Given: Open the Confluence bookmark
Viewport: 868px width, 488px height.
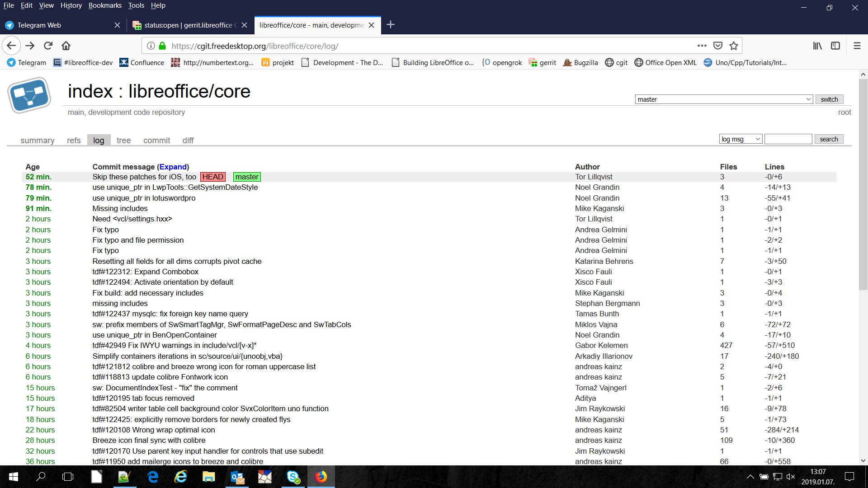Looking at the screenshot, I should tap(142, 63).
